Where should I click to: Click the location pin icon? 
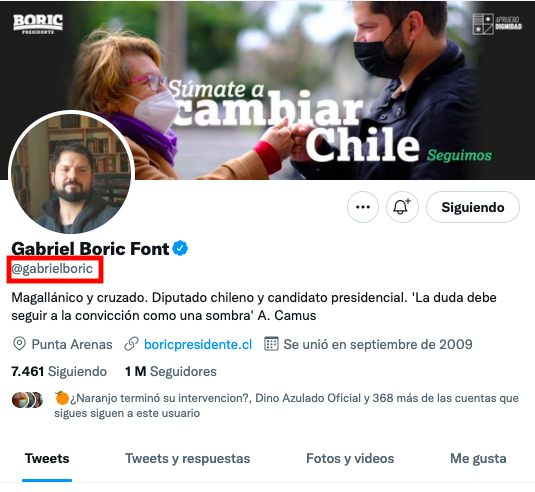pos(19,344)
